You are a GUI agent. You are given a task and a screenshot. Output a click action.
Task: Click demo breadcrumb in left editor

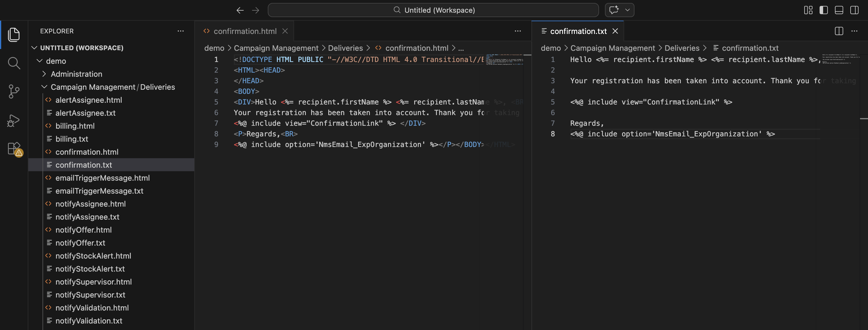tap(214, 48)
